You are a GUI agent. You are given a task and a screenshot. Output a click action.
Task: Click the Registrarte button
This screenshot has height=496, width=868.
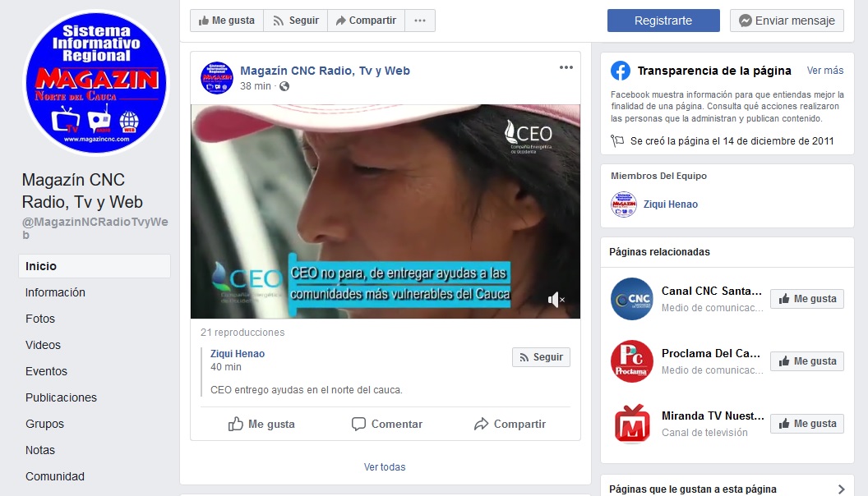point(663,21)
